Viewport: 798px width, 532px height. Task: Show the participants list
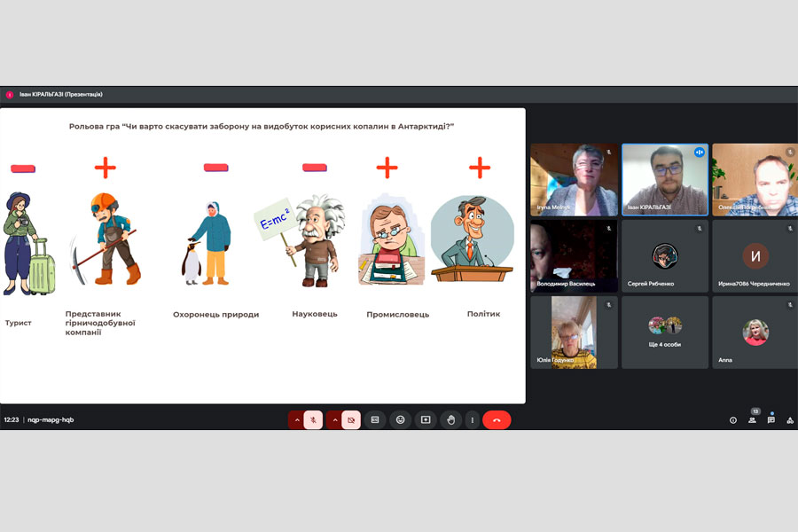(x=752, y=420)
